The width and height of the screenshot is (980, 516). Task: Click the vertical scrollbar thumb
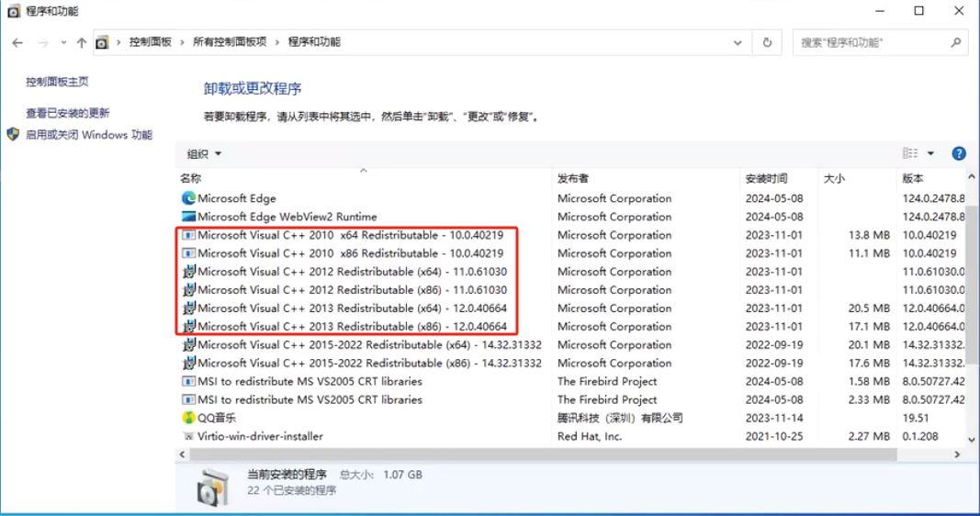(971, 285)
